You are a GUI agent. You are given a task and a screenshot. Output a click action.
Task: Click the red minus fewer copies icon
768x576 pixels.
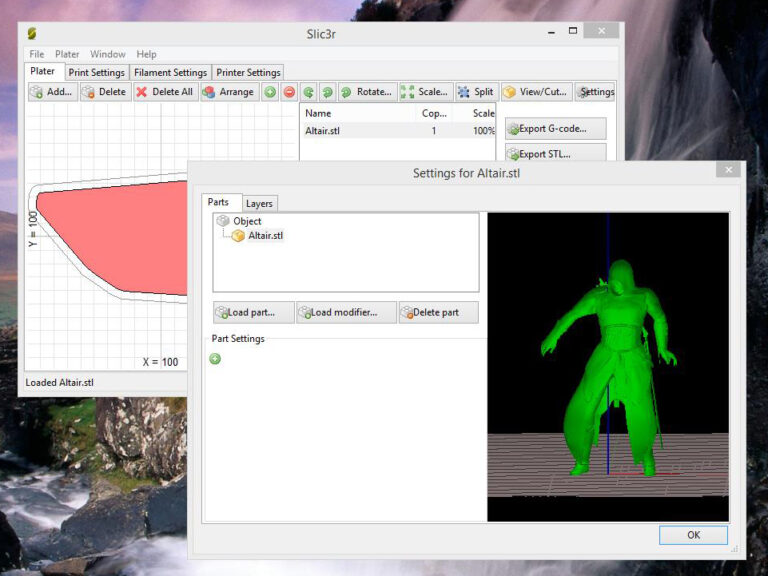[x=289, y=92]
